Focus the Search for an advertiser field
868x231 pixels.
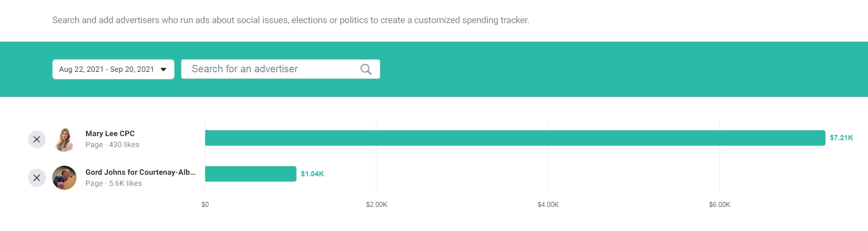point(281,69)
